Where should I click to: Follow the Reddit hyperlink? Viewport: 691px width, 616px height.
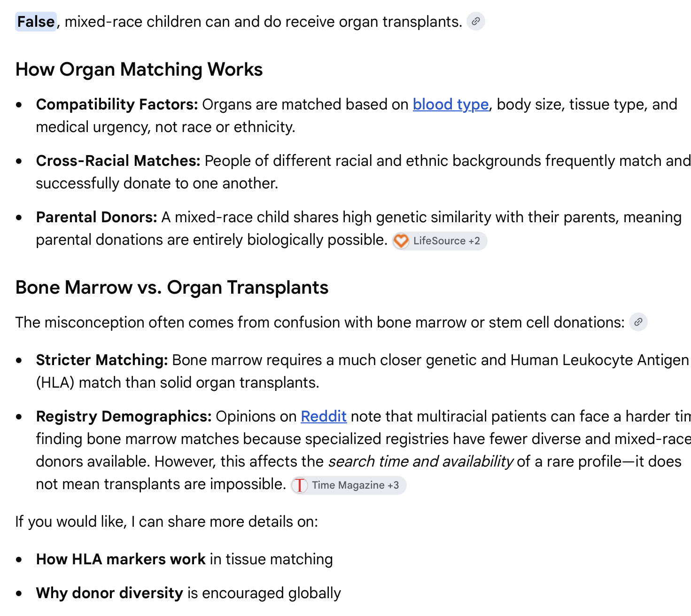324,416
